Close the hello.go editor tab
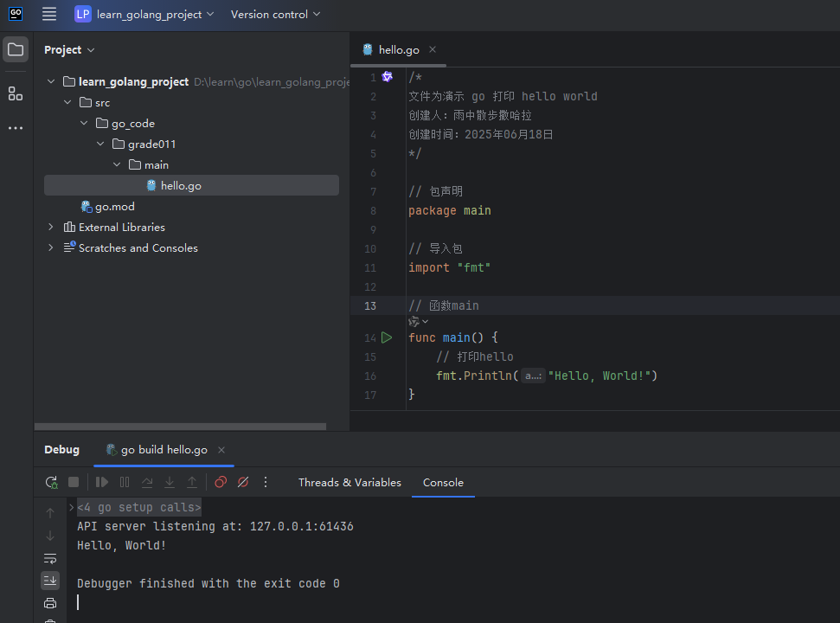Screen dimensions: 840x623 tap(433, 49)
